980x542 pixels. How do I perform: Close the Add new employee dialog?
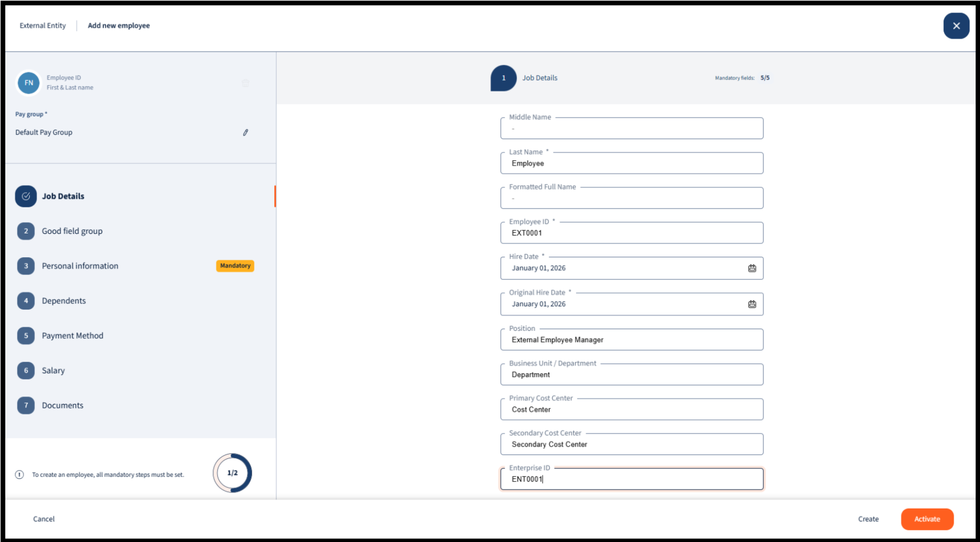pos(956,26)
